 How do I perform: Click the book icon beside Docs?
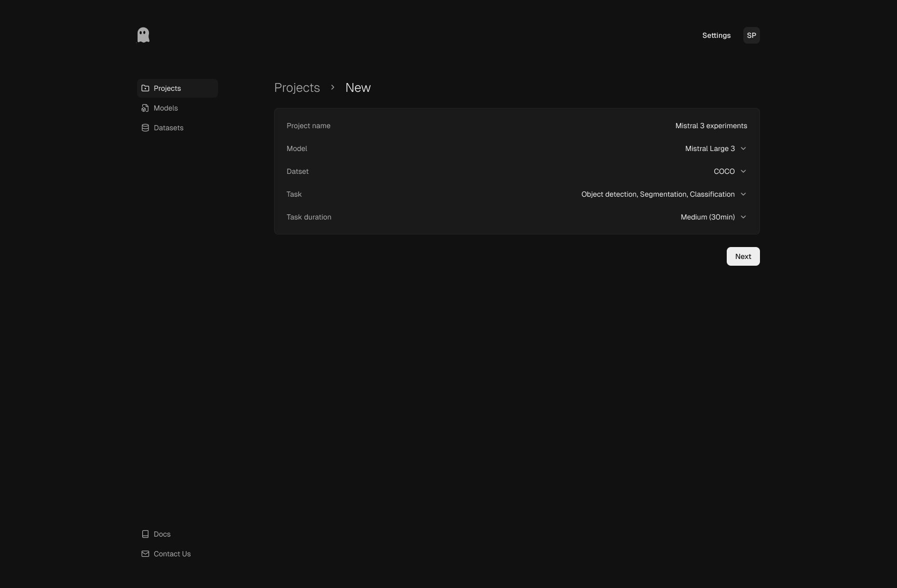pyautogui.click(x=145, y=534)
